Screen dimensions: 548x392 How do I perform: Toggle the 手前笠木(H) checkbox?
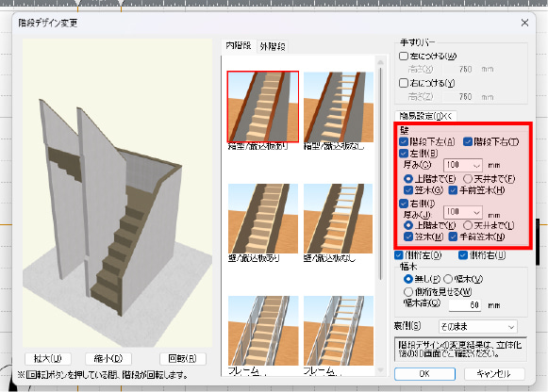(x=453, y=190)
